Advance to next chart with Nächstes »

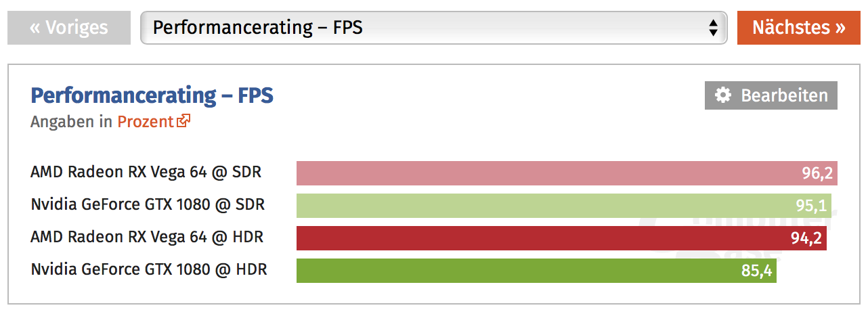[x=798, y=28]
